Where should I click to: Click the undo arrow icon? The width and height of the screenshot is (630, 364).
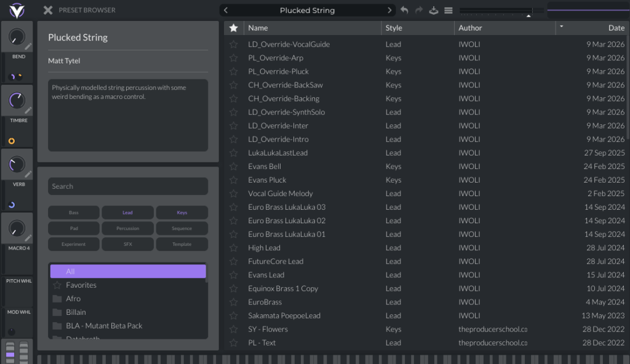point(404,10)
